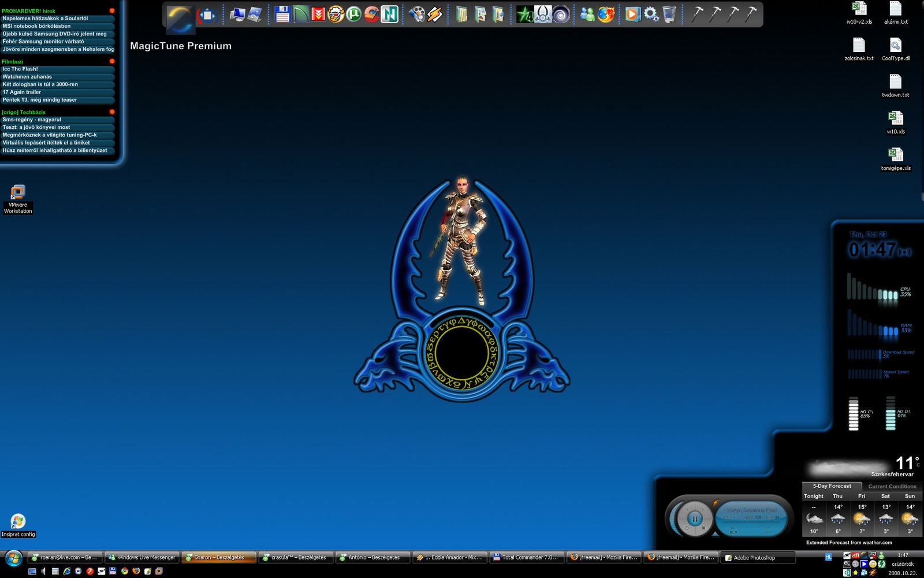
Task: Switch to António – Beszélgetés taskbar window
Action: (x=372, y=557)
